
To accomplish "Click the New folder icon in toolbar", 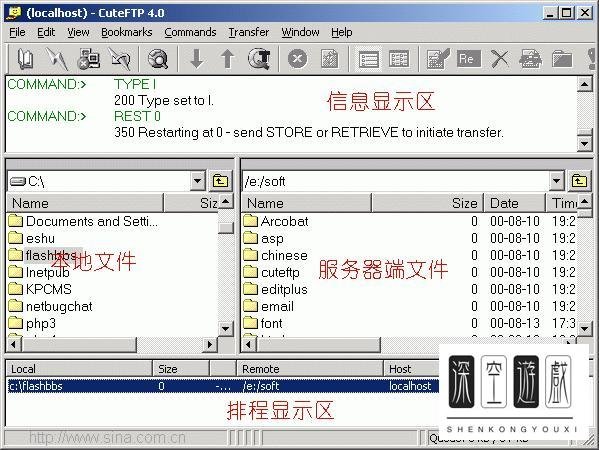I will 562,59.
